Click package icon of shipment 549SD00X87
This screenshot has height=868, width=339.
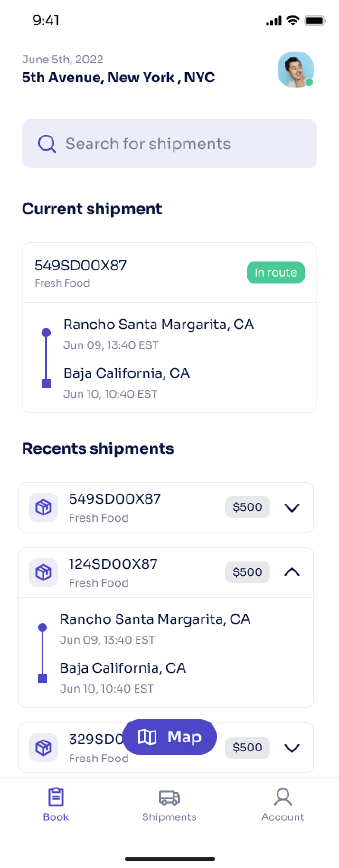click(43, 507)
